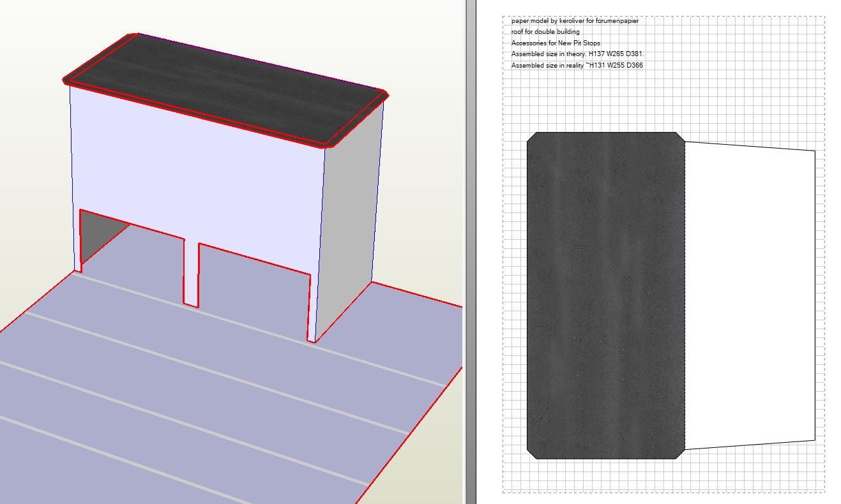The width and height of the screenshot is (841, 504).
Task: Select the 'paper model by keroliver' text line
Action: tap(575, 21)
